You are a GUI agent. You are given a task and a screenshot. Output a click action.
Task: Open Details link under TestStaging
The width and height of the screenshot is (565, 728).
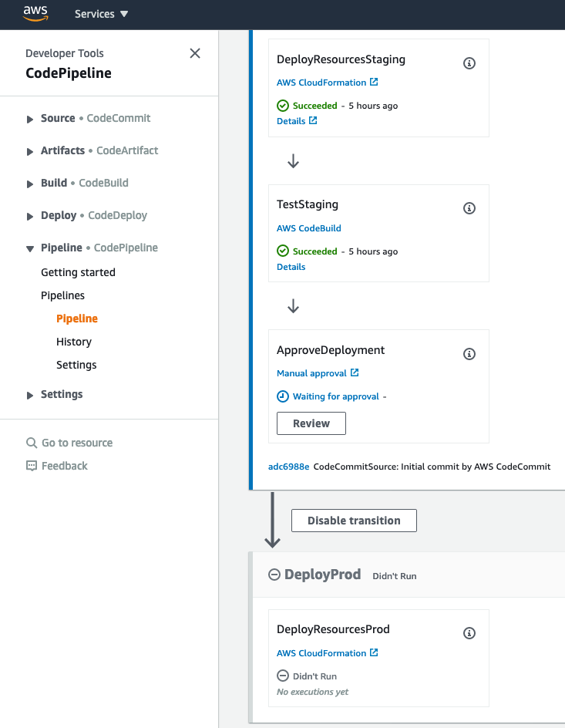click(291, 267)
